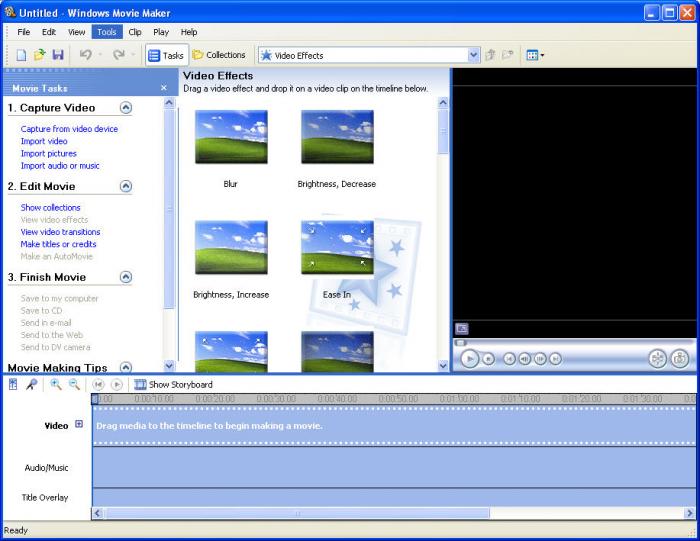This screenshot has height=541, width=700.
Task: Click the Undo arrow icon
Action: pyautogui.click(x=86, y=55)
